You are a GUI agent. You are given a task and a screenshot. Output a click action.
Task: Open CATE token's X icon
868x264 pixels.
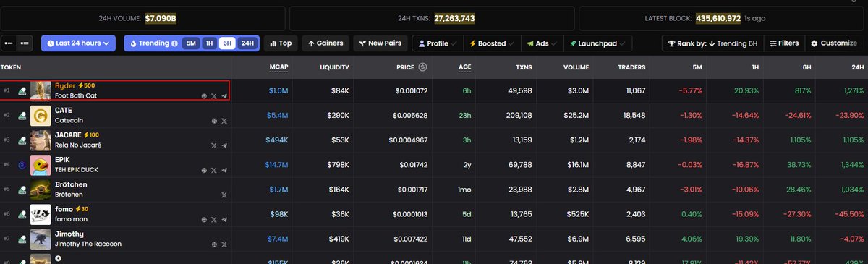click(224, 120)
